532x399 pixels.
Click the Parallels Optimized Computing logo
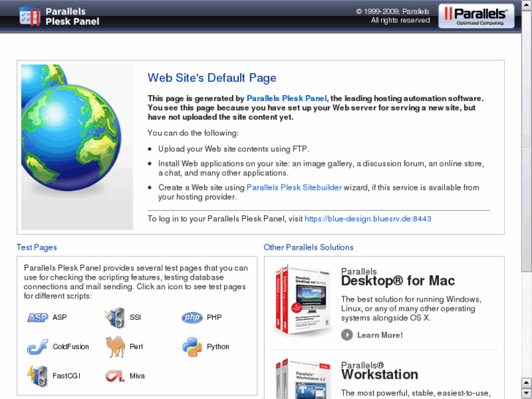[476, 16]
